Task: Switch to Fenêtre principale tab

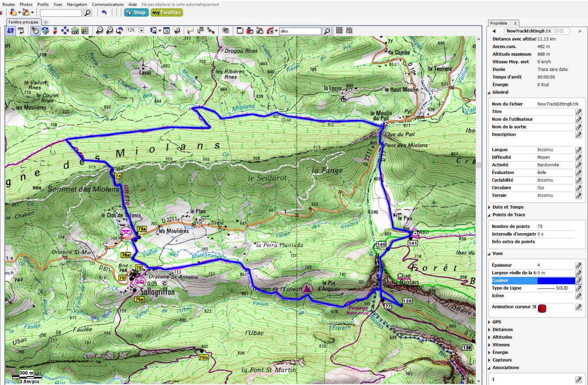Action: coord(23,22)
